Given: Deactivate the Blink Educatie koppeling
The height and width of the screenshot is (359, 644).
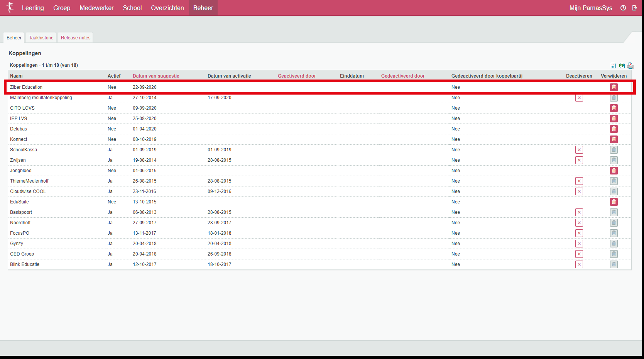Looking at the screenshot, I should pyautogui.click(x=579, y=264).
